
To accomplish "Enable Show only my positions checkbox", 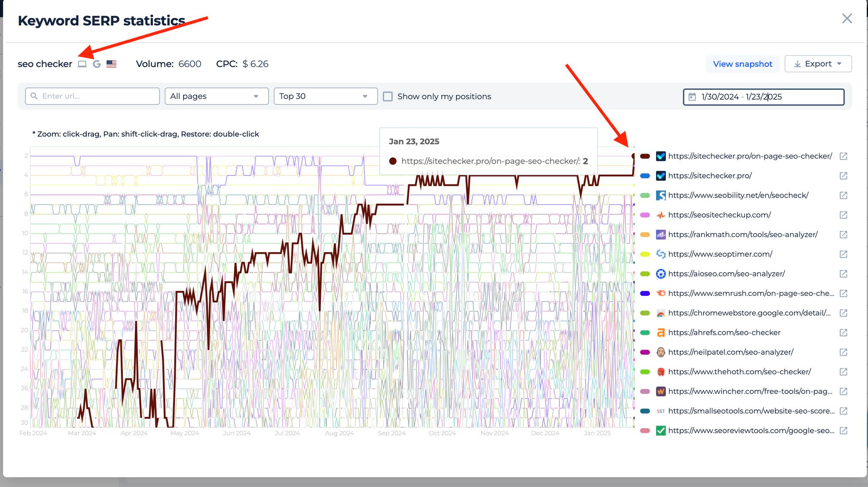I will pyautogui.click(x=388, y=96).
